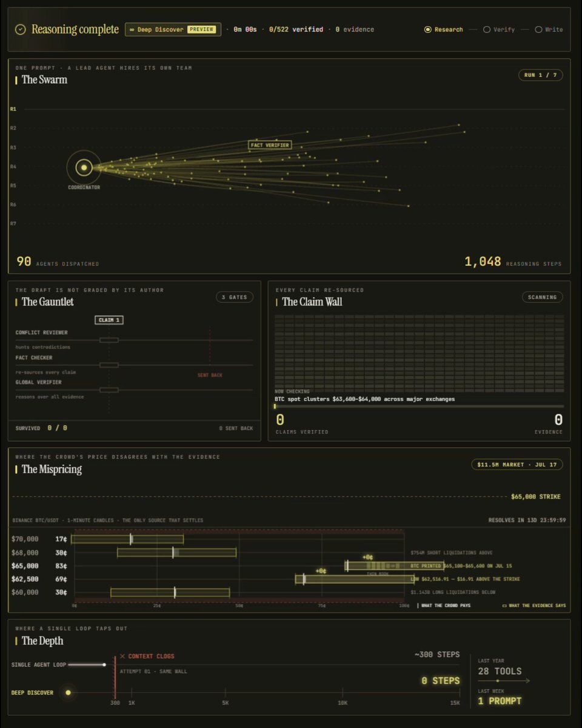
Task: Click the $68,000 price row label
Action: click(25, 553)
